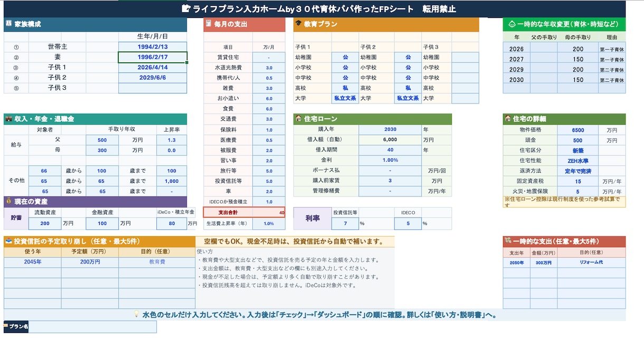The width and height of the screenshot is (644, 338).
Task: Select the 流動資産 savings cell 200
Action: point(44,223)
